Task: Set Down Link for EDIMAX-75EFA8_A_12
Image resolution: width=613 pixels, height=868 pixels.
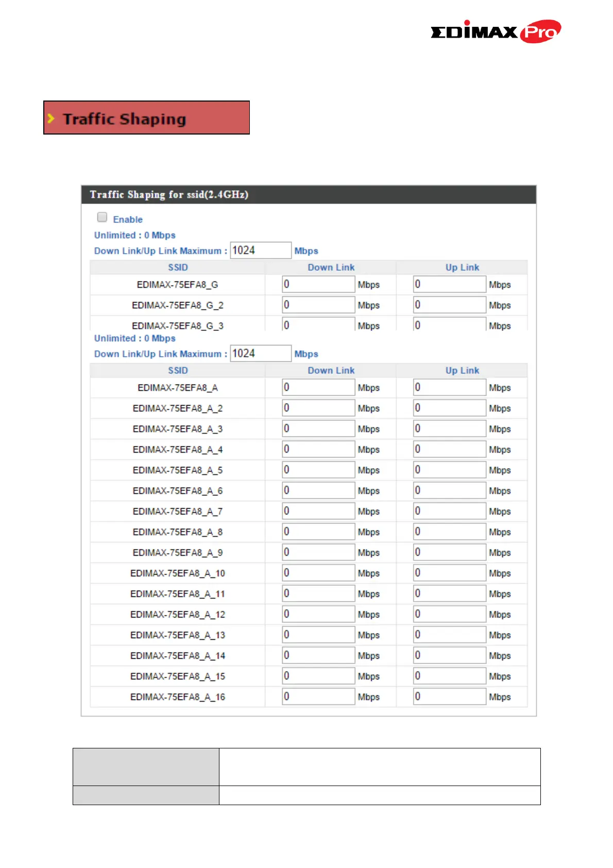Action: [x=319, y=614]
